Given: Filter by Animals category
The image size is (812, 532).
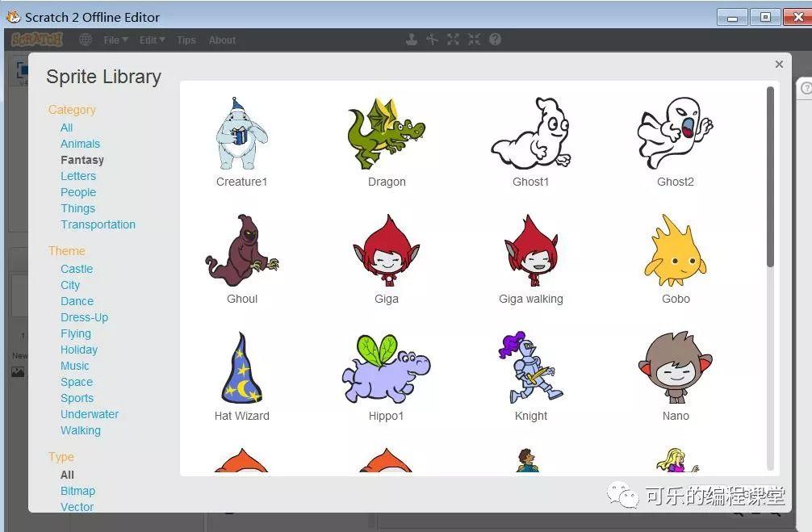Looking at the screenshot, I should (80, 144).
